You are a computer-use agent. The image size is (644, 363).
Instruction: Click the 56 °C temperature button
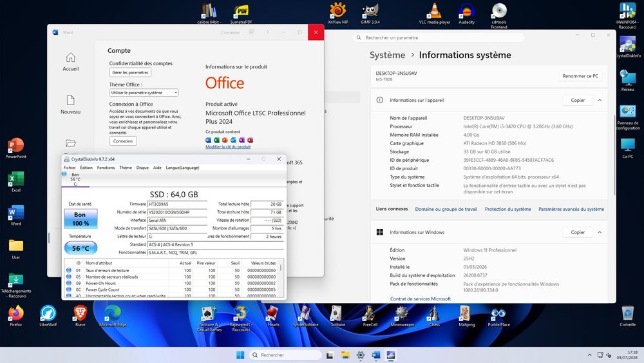80,248
